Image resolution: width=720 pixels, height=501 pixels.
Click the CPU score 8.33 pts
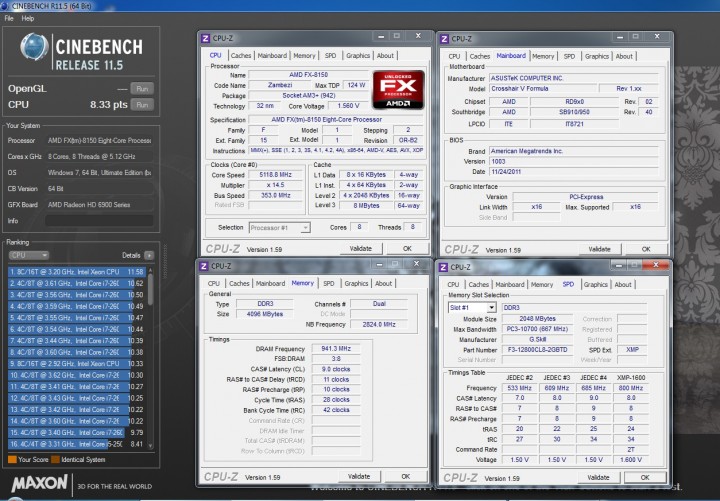(109, 105)
